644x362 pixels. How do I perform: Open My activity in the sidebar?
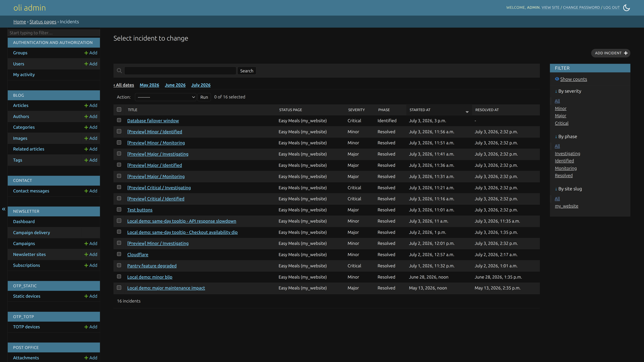(x=24, y=74)
